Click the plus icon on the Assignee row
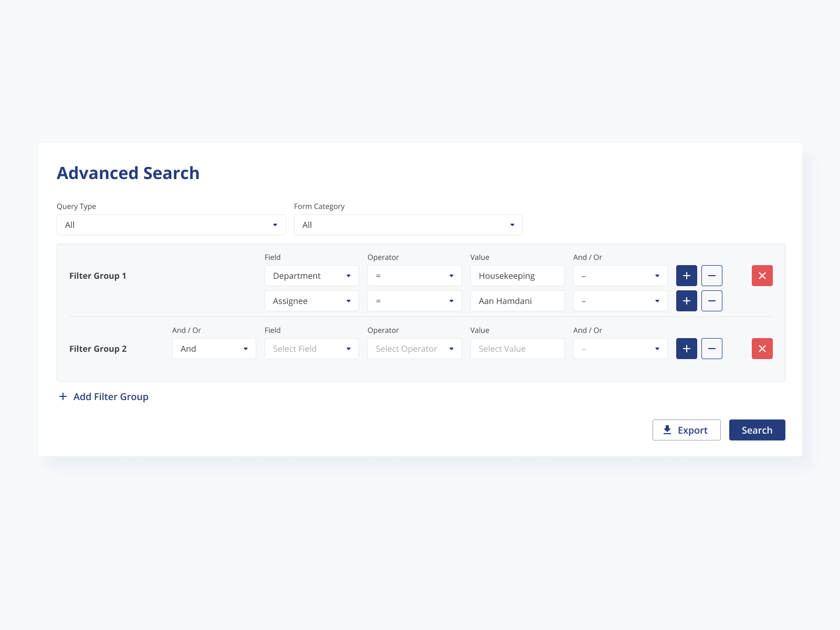 point(686,301)
